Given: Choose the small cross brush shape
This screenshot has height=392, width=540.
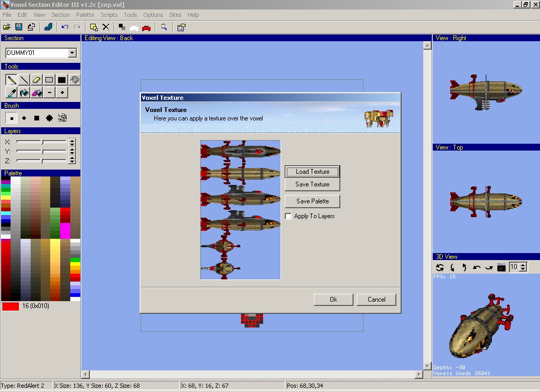Looking at the screenshot, I should (x=24, y=118).
